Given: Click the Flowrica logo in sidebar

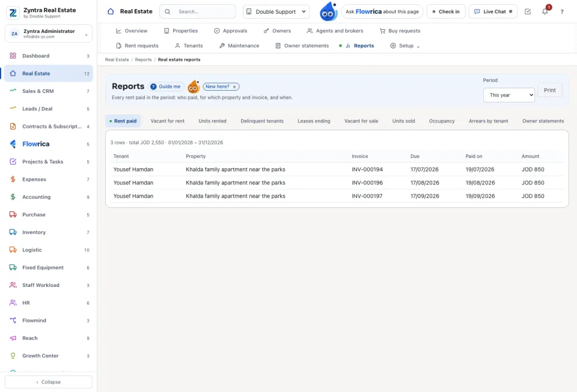Looking at the screenshot, I should 13,144.
